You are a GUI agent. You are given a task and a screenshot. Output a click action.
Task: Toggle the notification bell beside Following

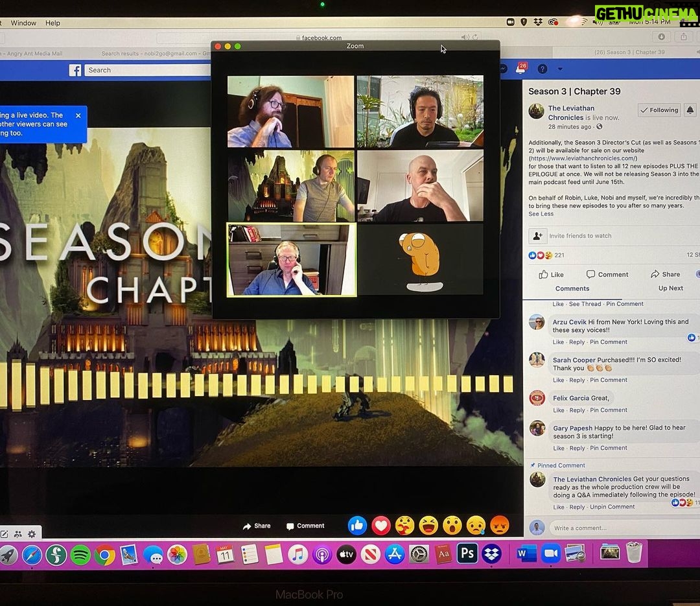[690, 110]
